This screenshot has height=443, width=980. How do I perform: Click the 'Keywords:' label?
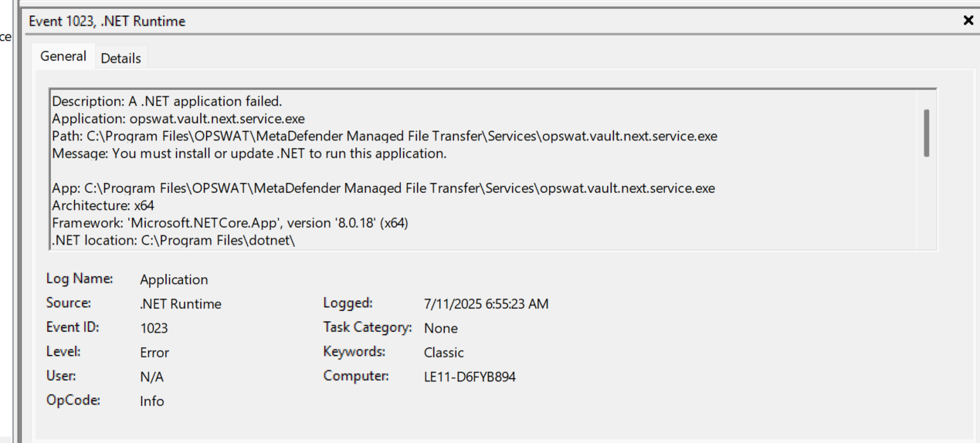coord(354,352)
